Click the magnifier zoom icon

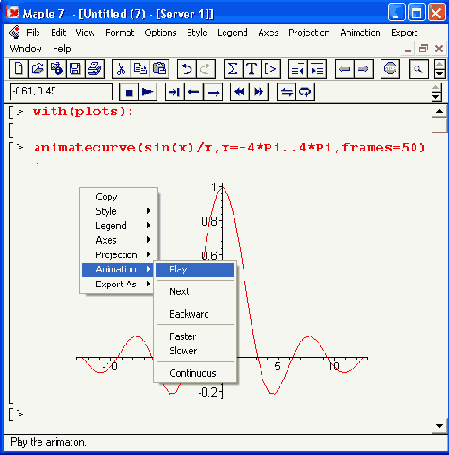pyautogui.click(x=419, y=69)
